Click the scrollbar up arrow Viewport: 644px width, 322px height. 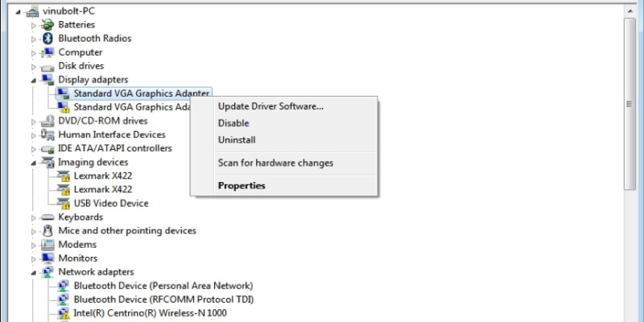tap(630, 10)
